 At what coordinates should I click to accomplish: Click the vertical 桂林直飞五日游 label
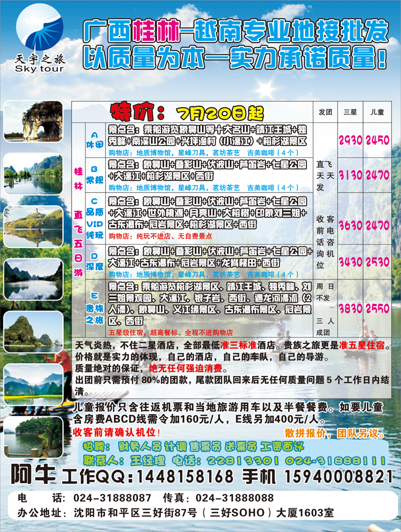[x=78, y=222]
